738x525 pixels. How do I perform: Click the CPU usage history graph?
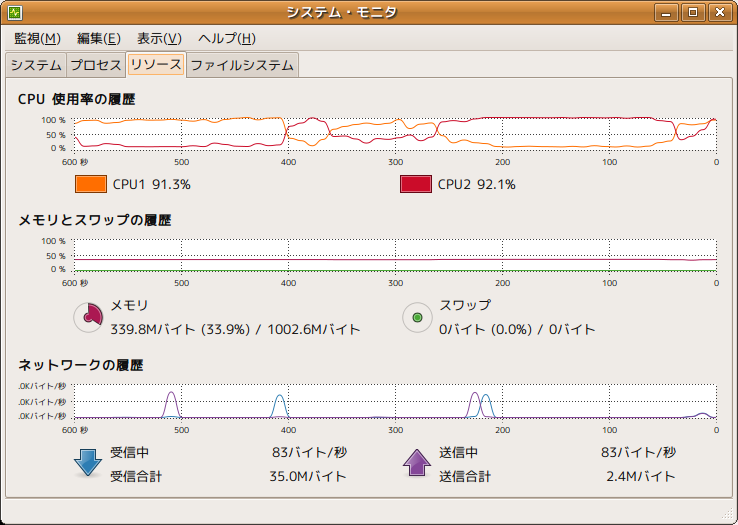(x=395, y=134)
